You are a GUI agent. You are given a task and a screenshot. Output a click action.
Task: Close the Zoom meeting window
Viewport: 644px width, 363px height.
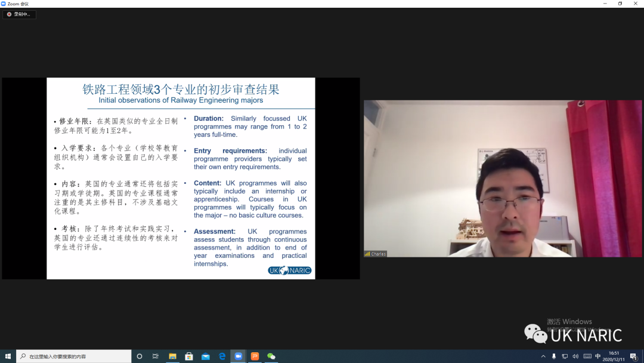[x=636, y=4]
